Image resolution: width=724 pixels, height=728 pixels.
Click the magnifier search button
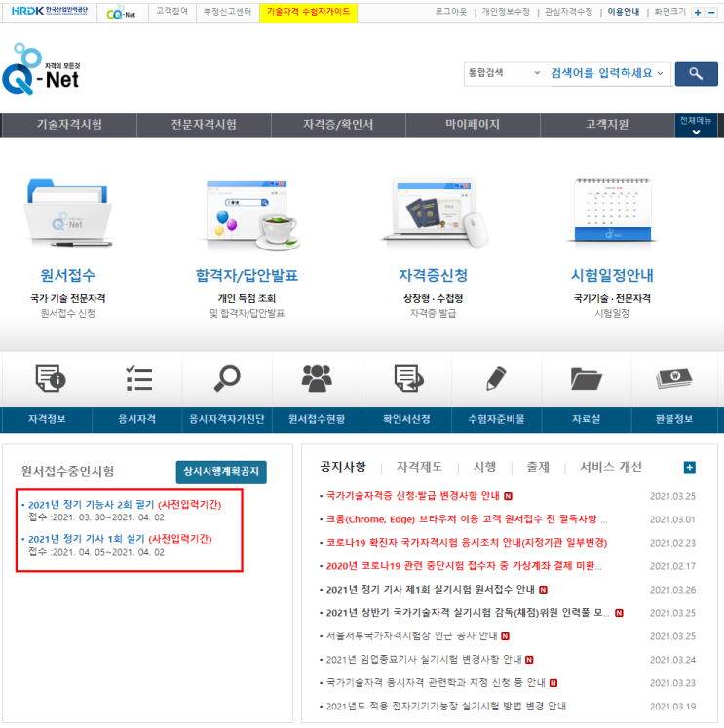696,73
